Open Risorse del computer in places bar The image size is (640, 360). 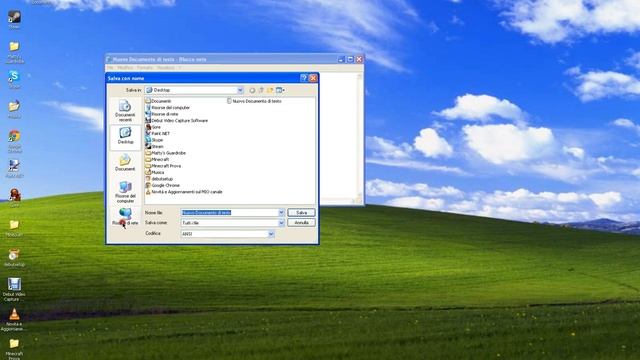pyautogui.click(x=125, y=192)
